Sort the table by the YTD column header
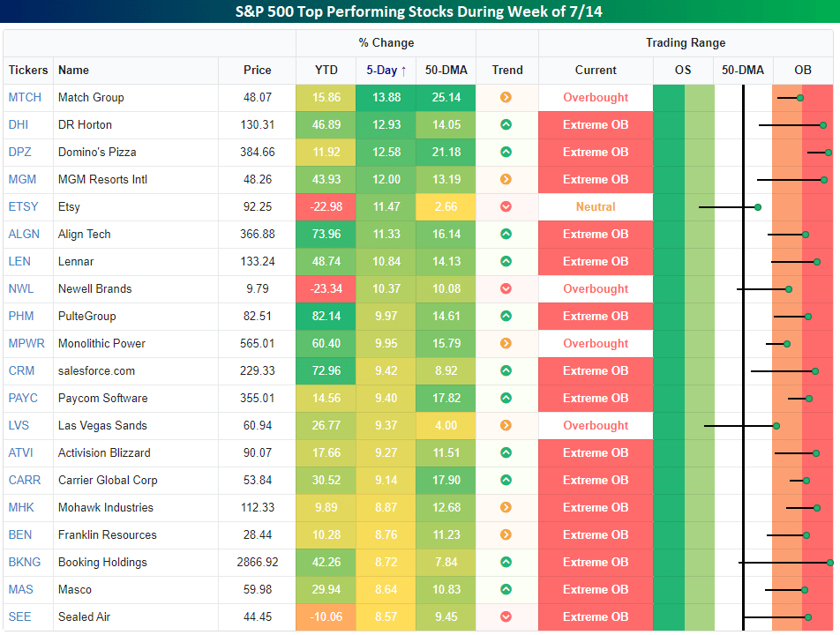Image resolution: width=840 pixels, height=635 pixels. click(326, 70)
